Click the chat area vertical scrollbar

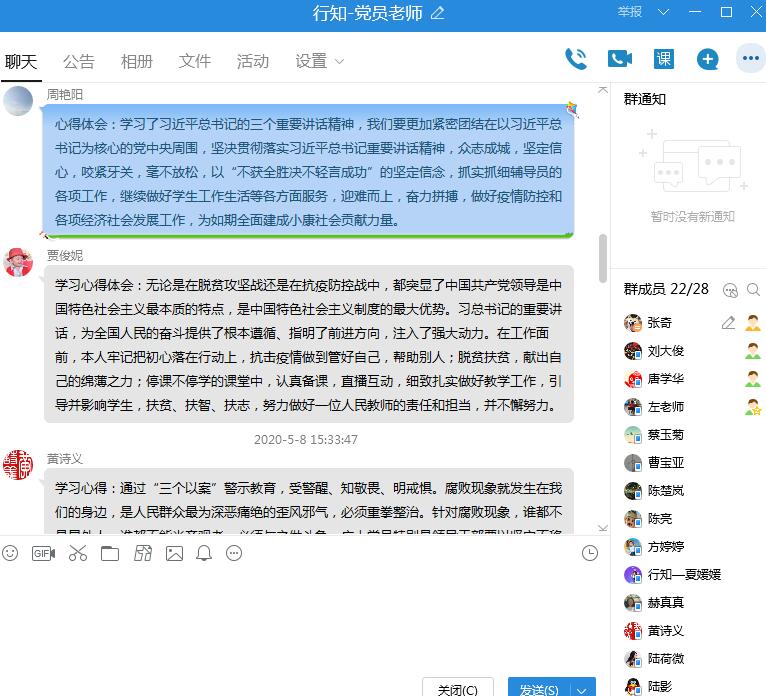(602, 258)
